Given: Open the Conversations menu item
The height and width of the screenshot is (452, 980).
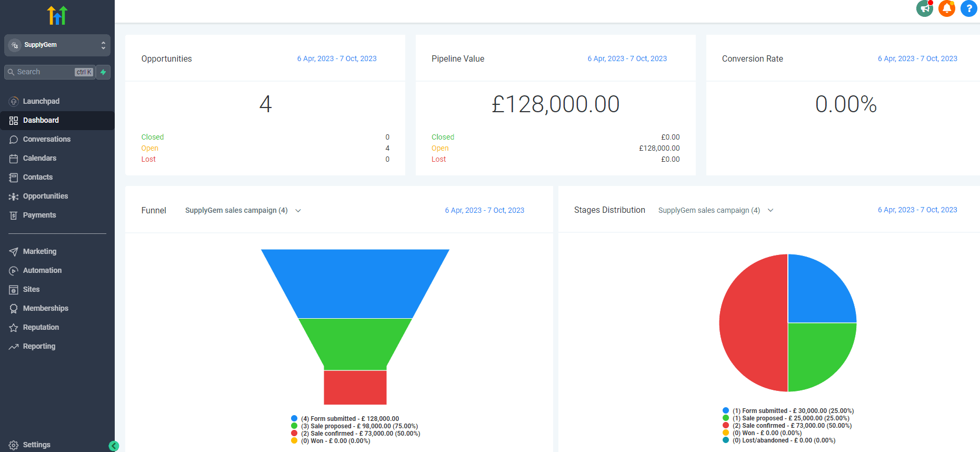Looking at the screenshot, I should (x=57, y=140).
